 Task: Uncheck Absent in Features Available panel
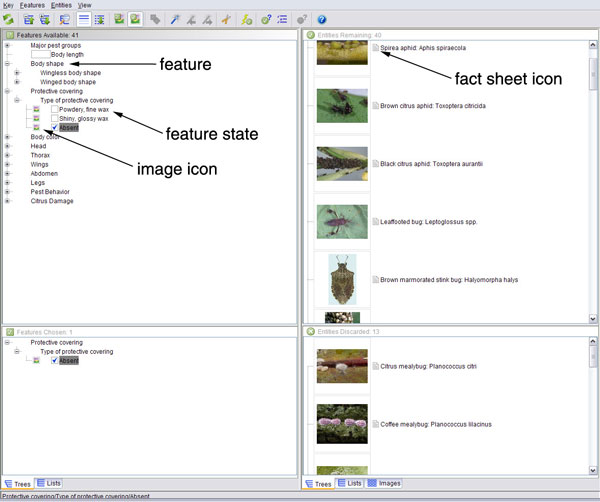pos(54,128)
